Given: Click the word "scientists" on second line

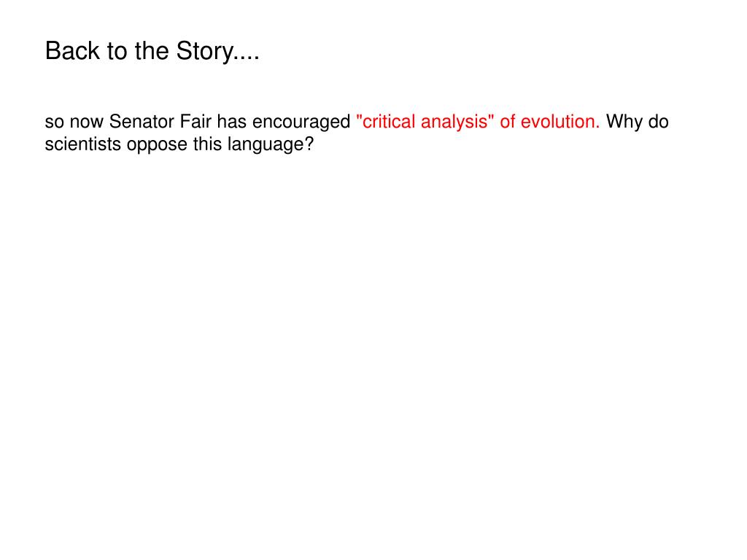Looking at the screenshot, I should [x=83, y=144].
